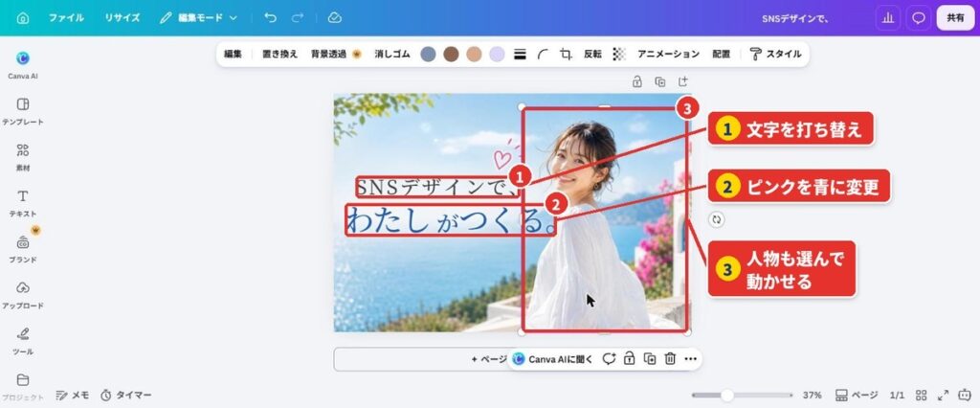Open テキスト panel
The image size is (980, 408).
click(23, 203)
